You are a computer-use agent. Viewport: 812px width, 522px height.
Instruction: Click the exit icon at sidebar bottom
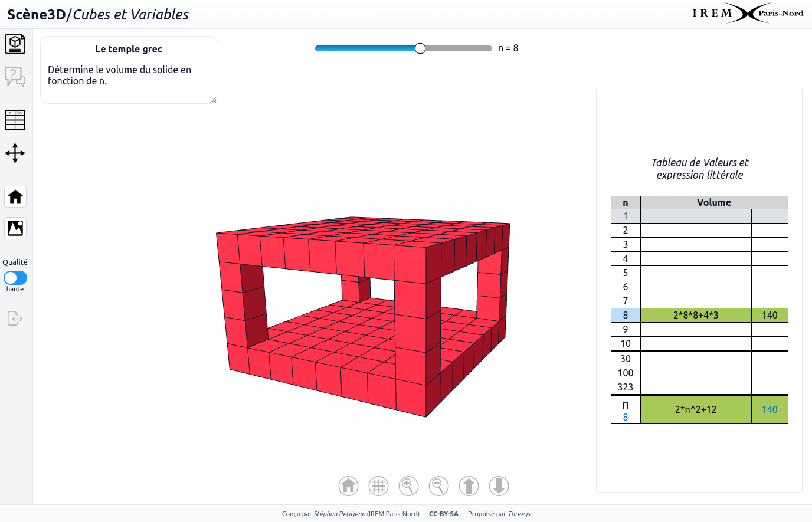pos(15,319)
